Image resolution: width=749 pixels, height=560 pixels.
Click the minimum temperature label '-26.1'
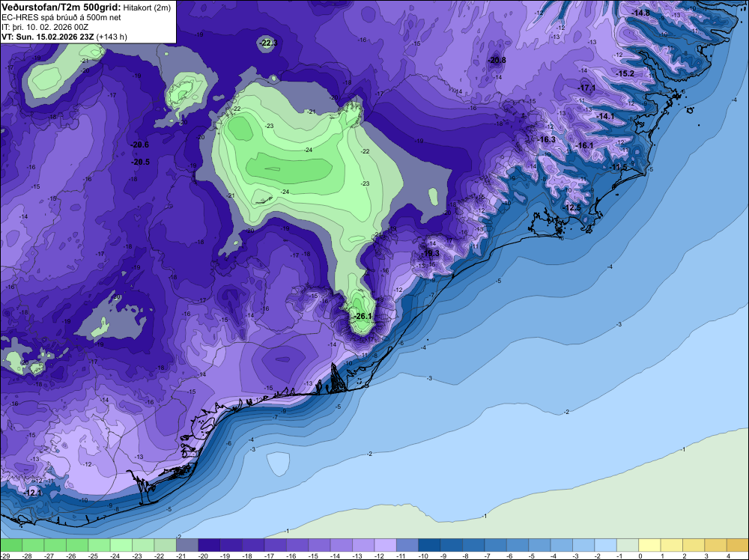362,316
